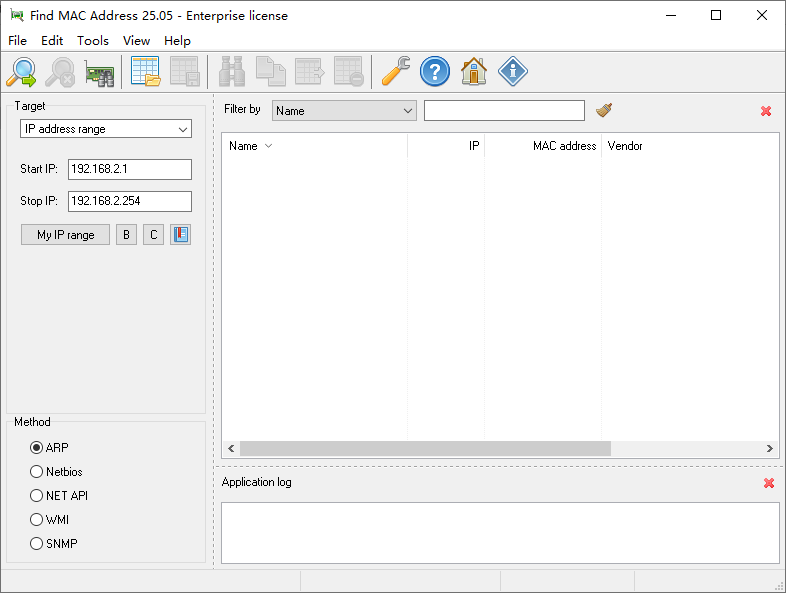Click the delete table rows icon
This screenshot has height=593, width=786.
(349, 71)
